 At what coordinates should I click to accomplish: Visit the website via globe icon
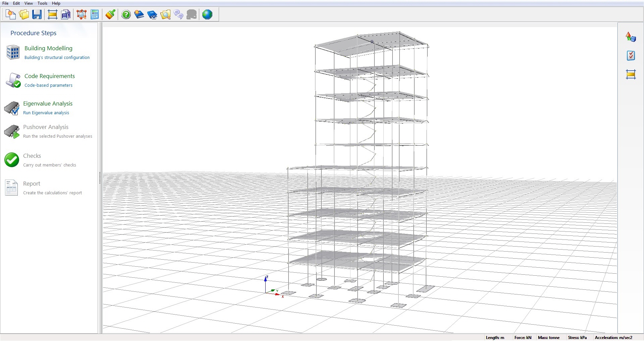208,14
